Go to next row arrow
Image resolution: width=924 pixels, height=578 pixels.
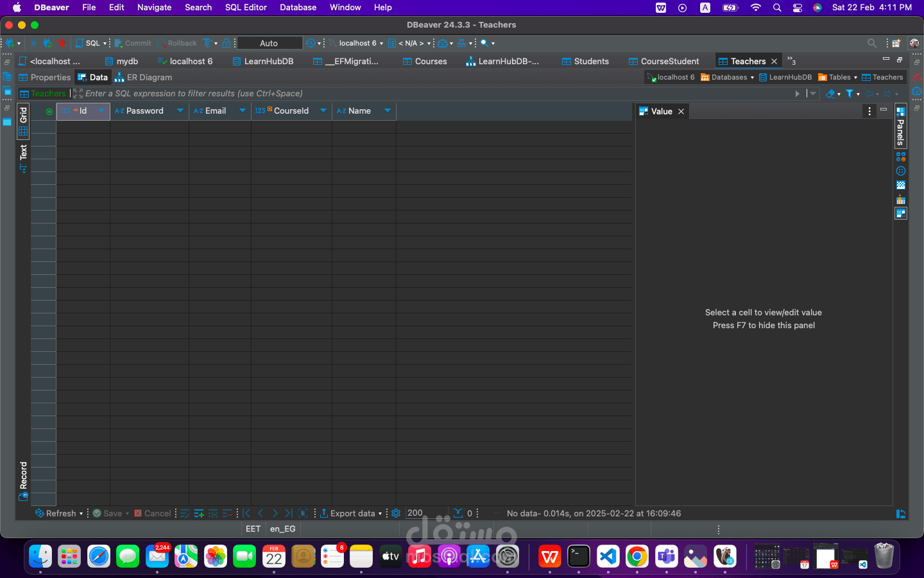275,513
